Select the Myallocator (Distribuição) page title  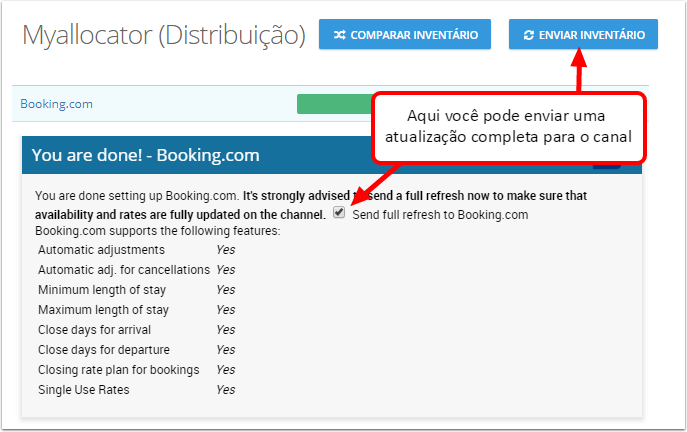pyautogui.click(x=164, y=35)
